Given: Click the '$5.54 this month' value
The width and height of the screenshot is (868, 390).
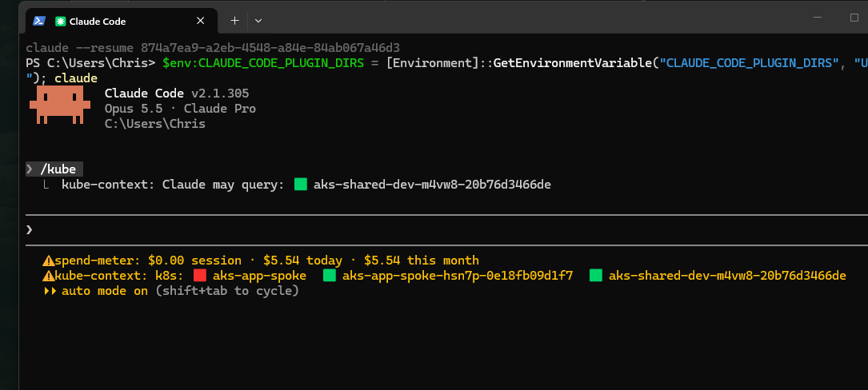Looking at the screenshot, I should [x=422, y=261].
